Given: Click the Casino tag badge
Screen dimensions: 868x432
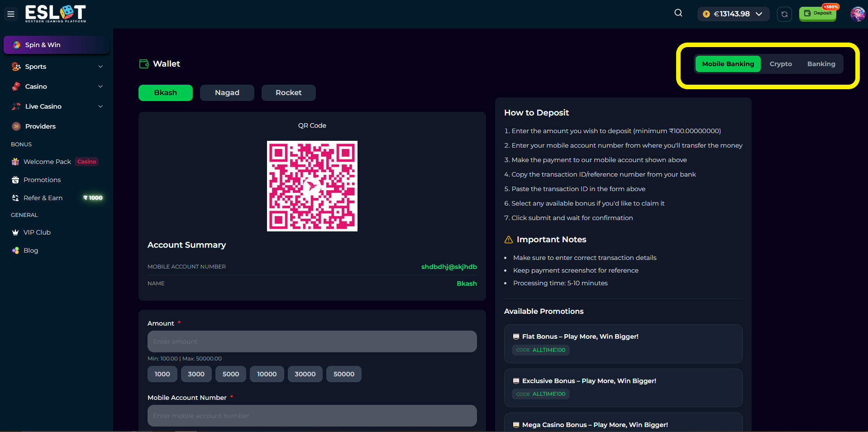Looking at the screenshot, I should (87, 162).
